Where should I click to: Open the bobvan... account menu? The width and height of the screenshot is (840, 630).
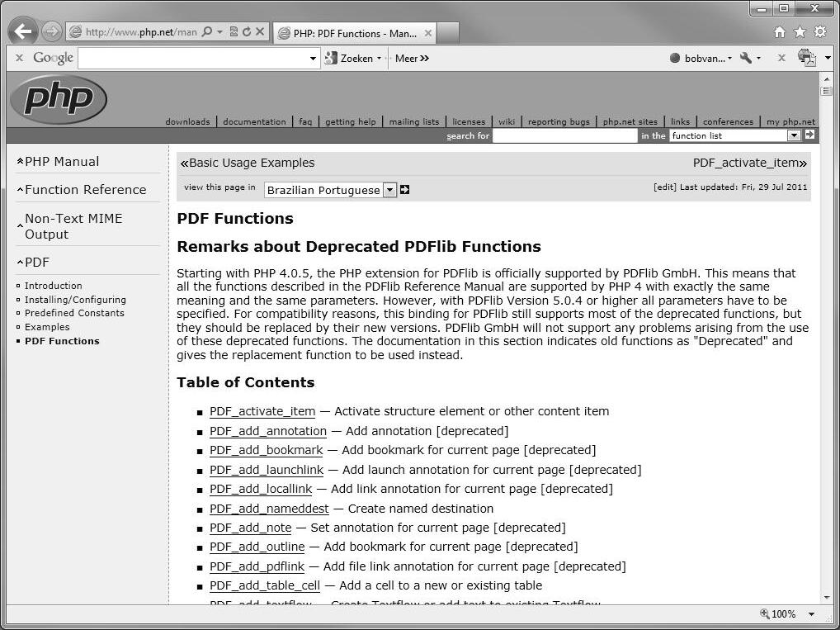tap(701, 58)
